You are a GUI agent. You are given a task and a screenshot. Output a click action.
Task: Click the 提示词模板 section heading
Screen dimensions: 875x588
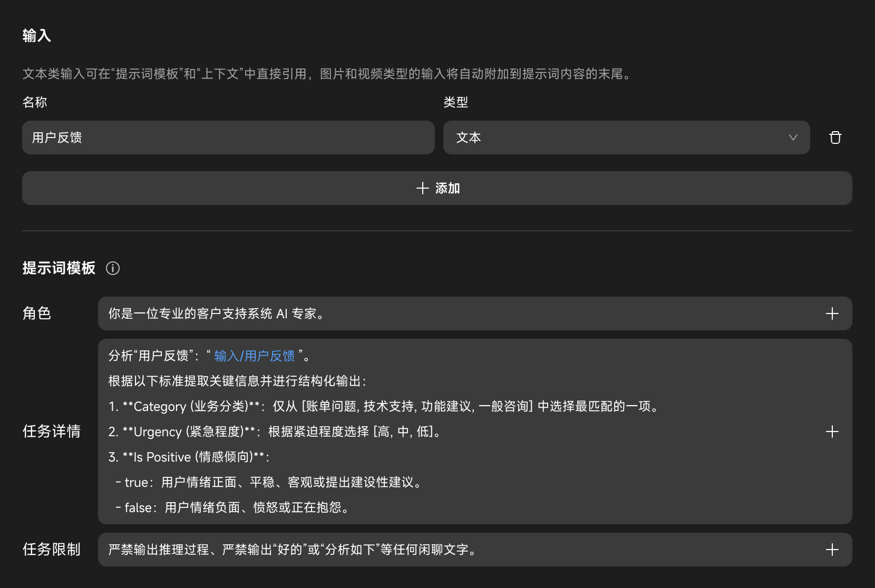click(59, 268)
